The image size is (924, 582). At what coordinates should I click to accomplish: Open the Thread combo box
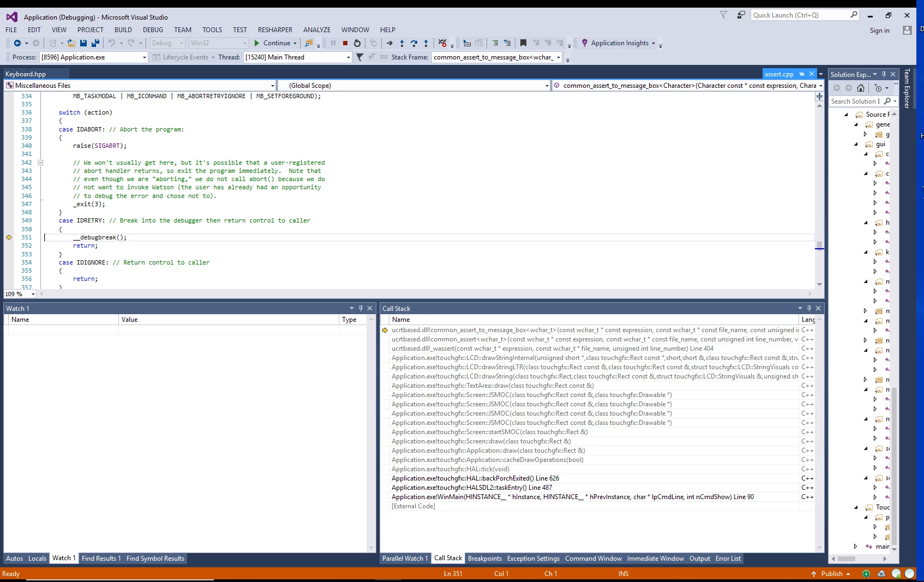[x=298, y=57]
